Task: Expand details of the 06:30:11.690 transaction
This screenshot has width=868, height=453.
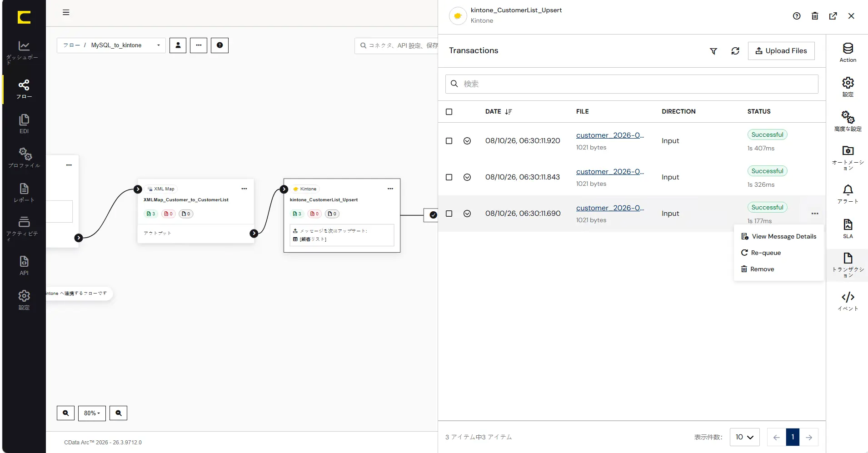Action: 467,214
